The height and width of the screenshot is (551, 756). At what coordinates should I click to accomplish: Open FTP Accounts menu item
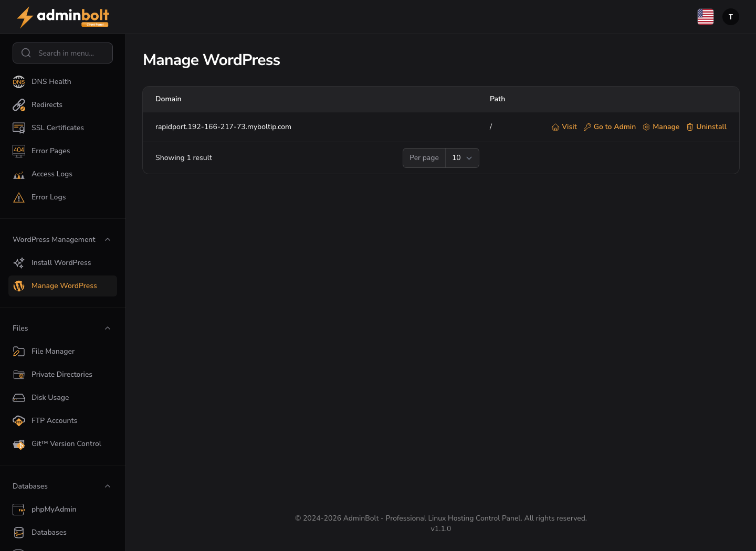coord(62,420)
